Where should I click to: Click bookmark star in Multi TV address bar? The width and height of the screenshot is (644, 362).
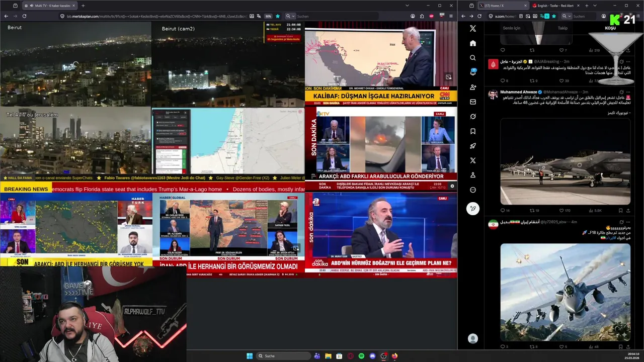(277, 16)
